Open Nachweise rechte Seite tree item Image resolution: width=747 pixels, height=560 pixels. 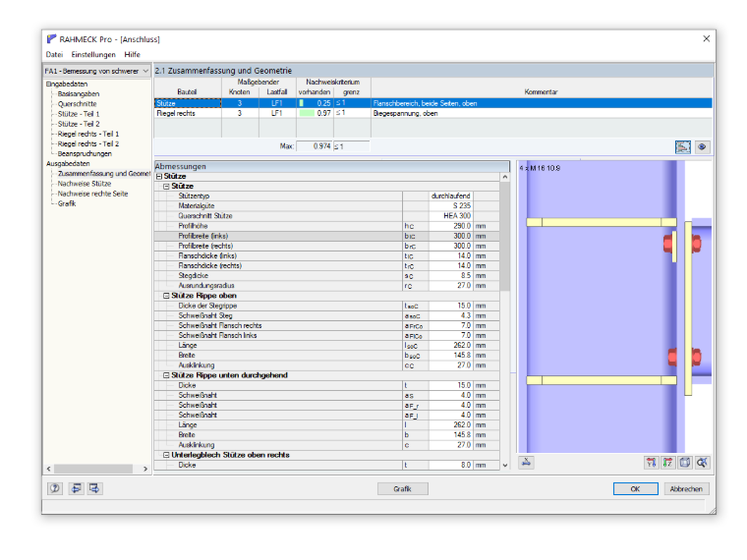point(93,194)
